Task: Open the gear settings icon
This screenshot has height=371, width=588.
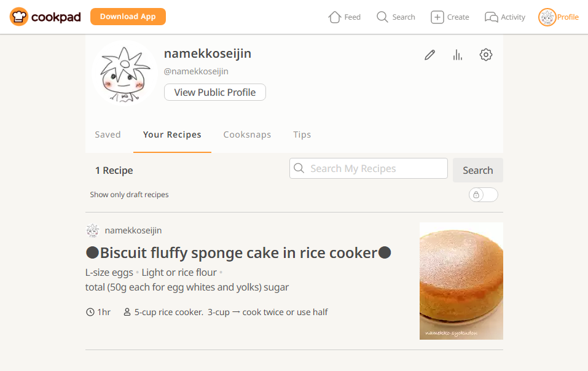Action: pyautogui.click(x=486, y=55)
